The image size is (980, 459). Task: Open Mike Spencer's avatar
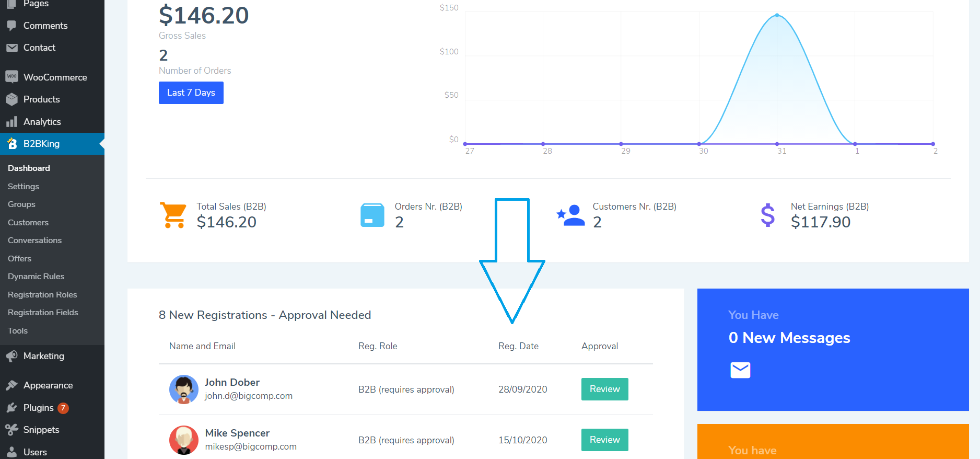(184, 440)
